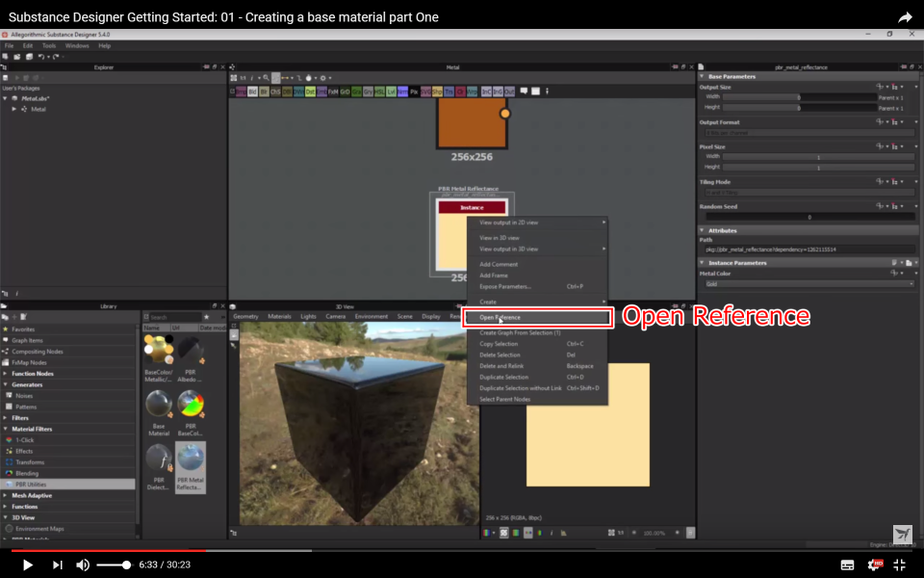
Task: Toggle the 2D view lock button
Action: tap(691, 533)
